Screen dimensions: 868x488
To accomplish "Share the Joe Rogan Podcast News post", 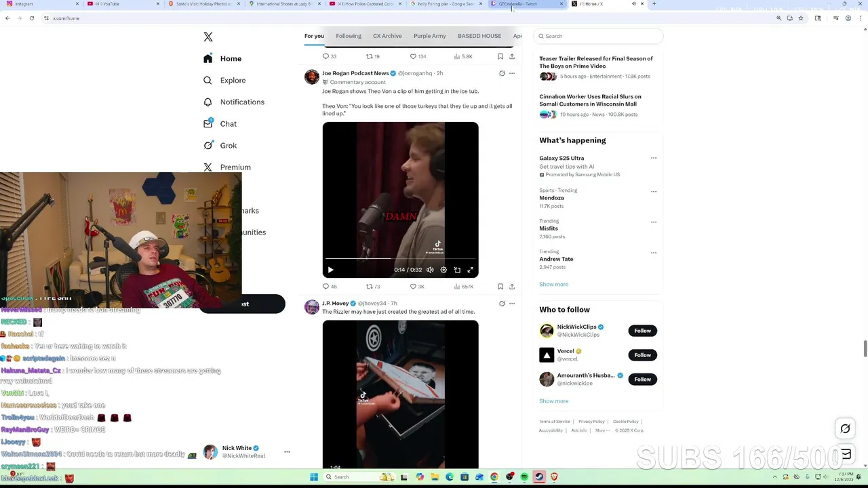I will pos(512,287).
